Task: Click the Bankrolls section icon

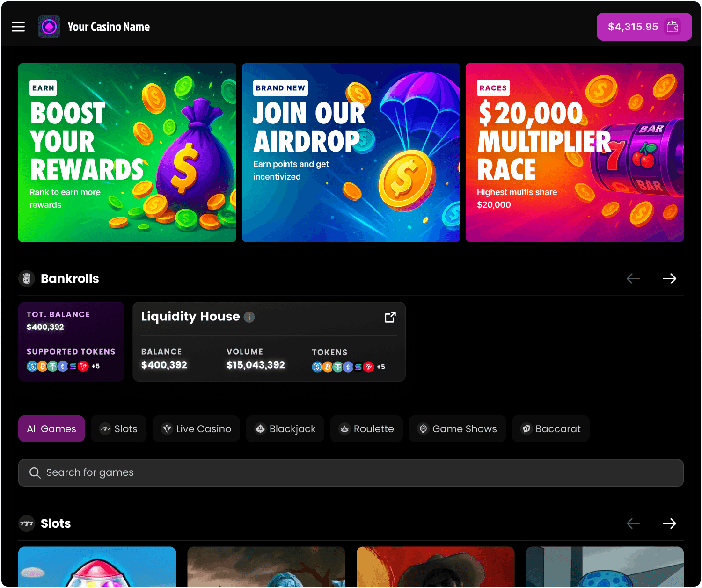Action: click(x=27, y=279)
